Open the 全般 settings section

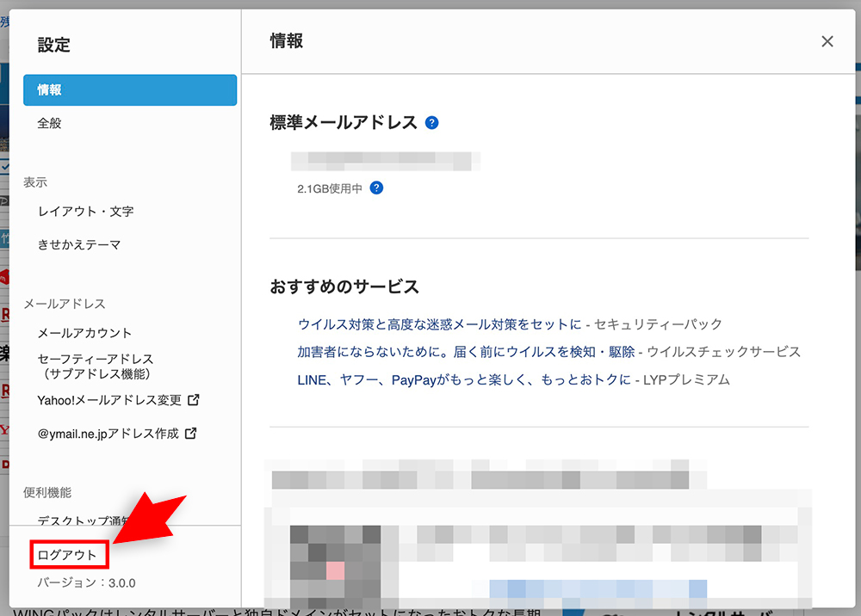pos(49,123)
